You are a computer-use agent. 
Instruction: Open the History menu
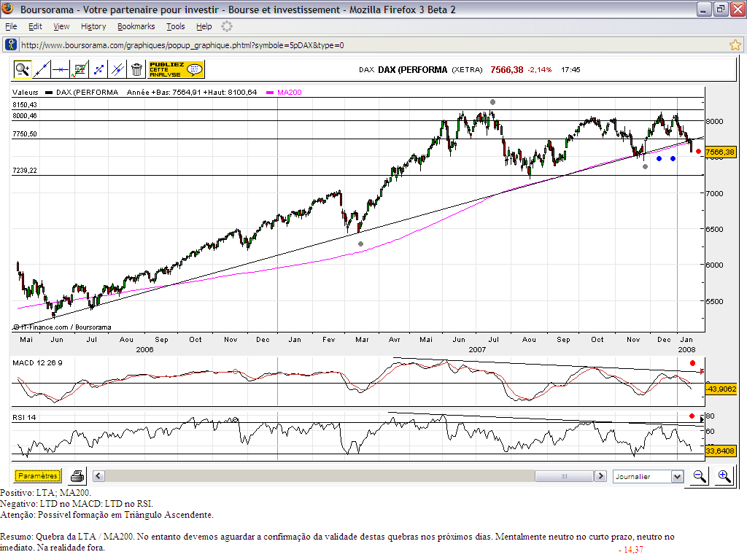pyautogui.click(x=93, y=27)
